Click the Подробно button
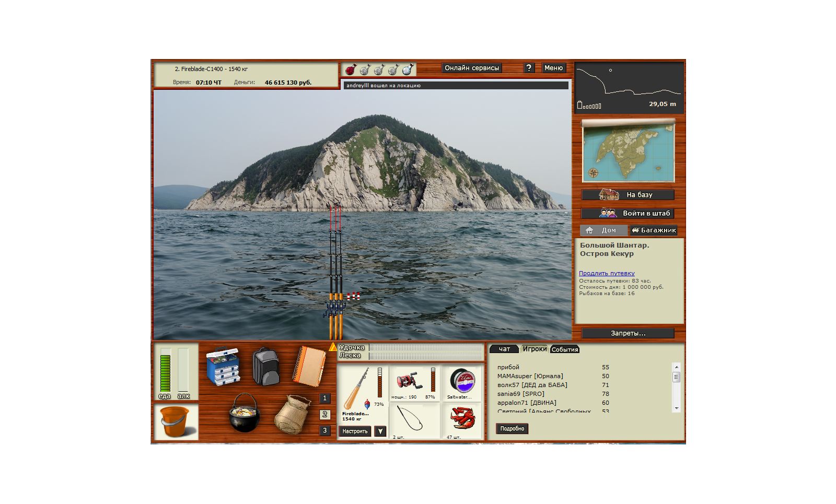Screen dimensions: 836x504 [512, 429]
